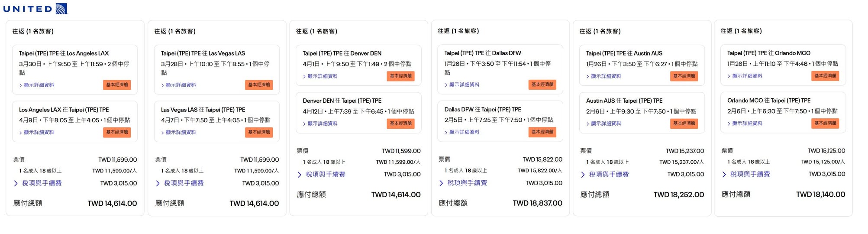Show details for Las Vegas to Taipei return
The width and height of the screenshot is (868, 234).
(x=181, y=133)
